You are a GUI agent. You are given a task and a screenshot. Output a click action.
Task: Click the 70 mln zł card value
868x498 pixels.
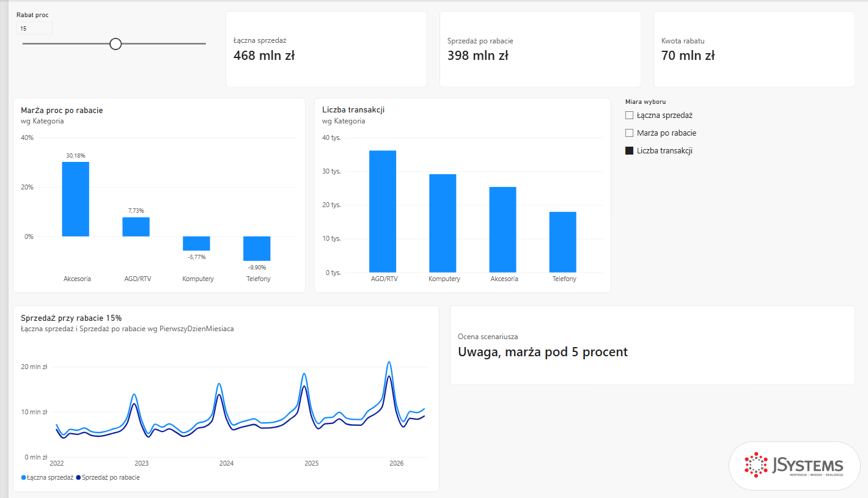688,56
